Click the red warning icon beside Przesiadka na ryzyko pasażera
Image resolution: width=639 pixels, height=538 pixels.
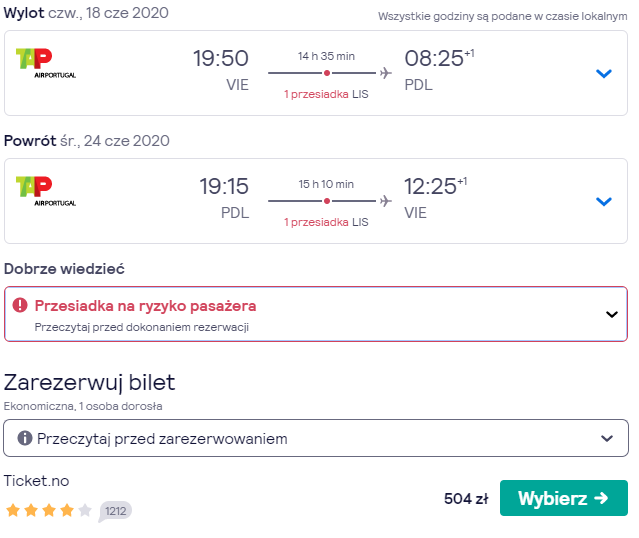pyautogui.click(x=20, y=305)
